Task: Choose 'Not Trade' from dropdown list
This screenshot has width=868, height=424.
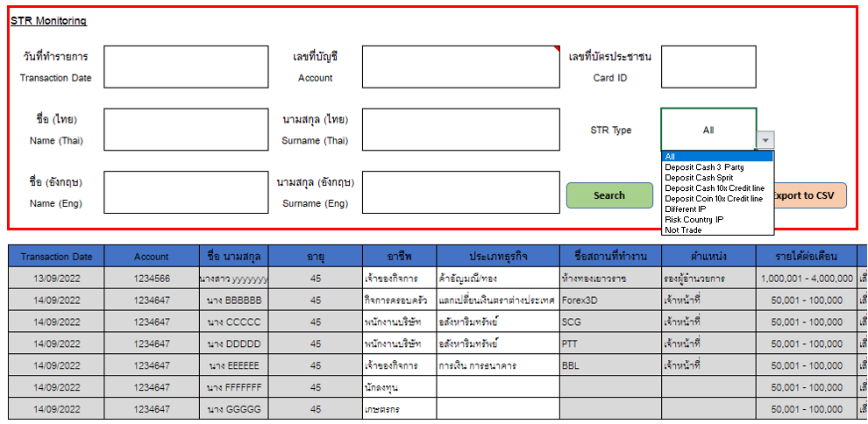Action: (x=717, y=230)
